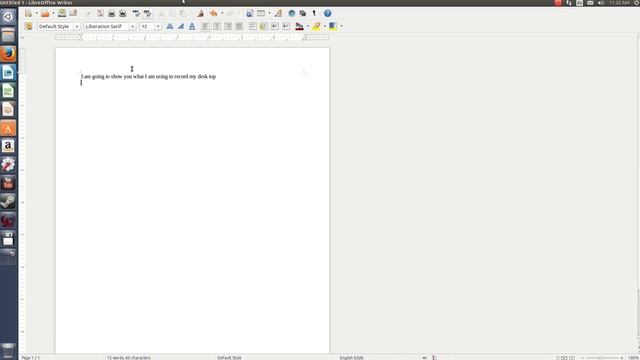Click the 'English (USA)' language in status bar
Viewport: 640px width, 360px height.
[351, 358]
